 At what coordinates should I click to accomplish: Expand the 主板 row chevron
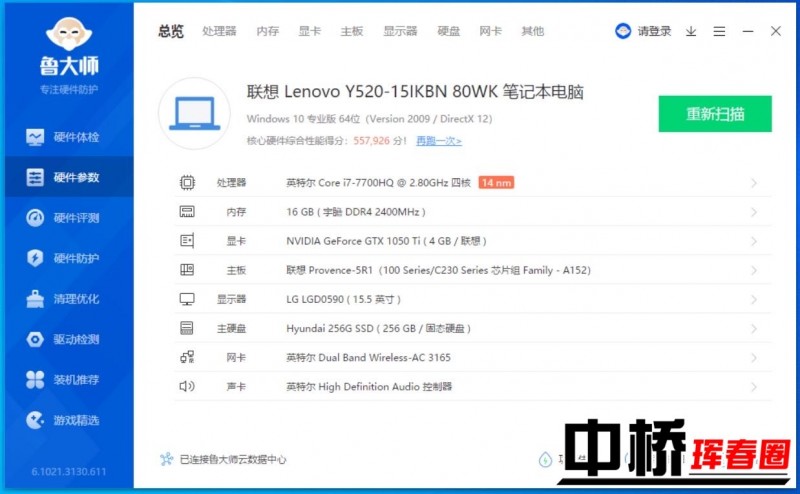pos(754,270)
